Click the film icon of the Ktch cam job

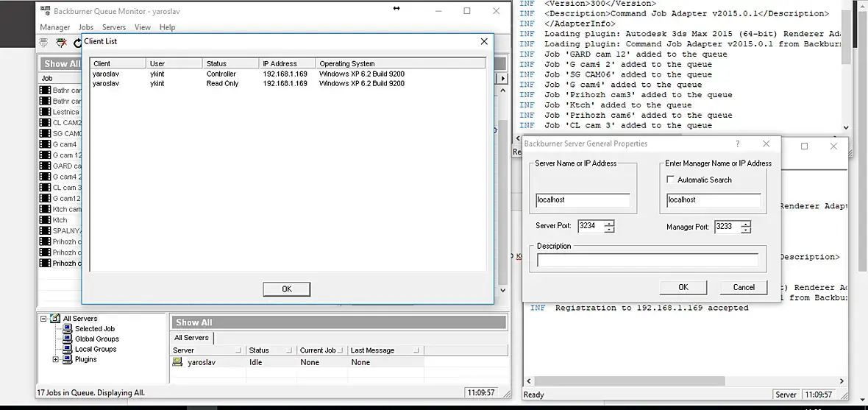[x=45, y=209]
